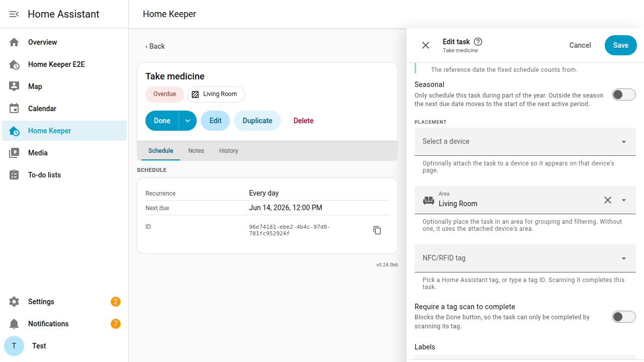This screenshot has height=362, width=644.
Task: Click the Notifications bell icon
Action: tap(14, 324)
